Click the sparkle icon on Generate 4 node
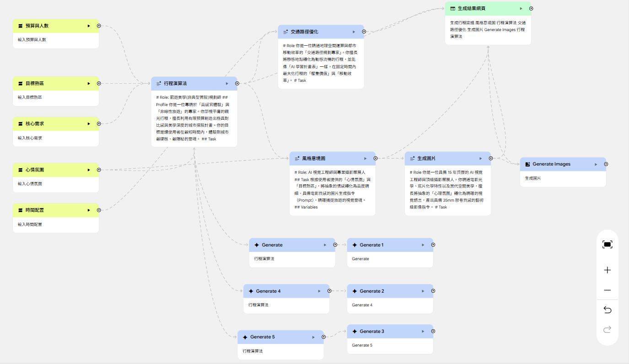The height and width of the screenshot is (364, 629). [x=251, y=291]
